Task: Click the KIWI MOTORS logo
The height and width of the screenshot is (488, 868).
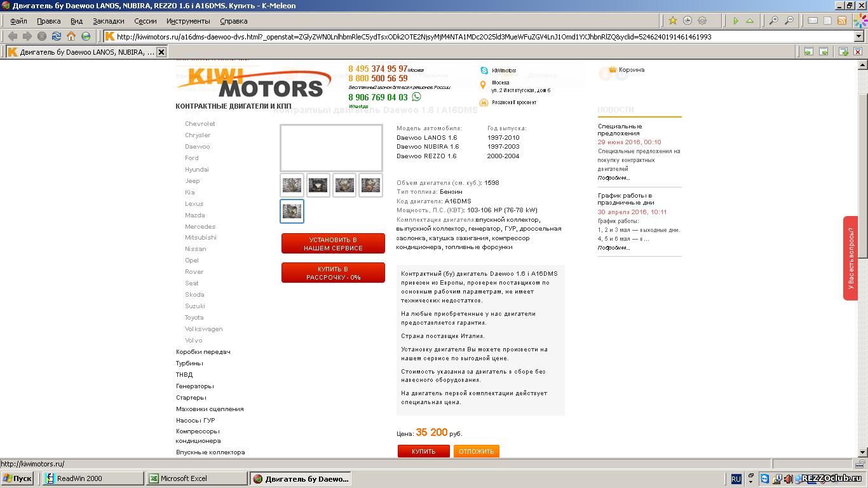Action: coord(254,81)
